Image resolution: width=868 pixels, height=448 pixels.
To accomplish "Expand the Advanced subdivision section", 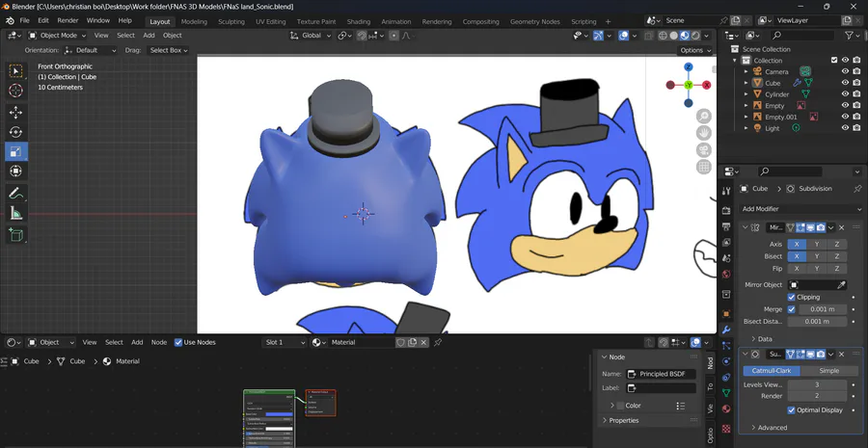I will [769, 428].
